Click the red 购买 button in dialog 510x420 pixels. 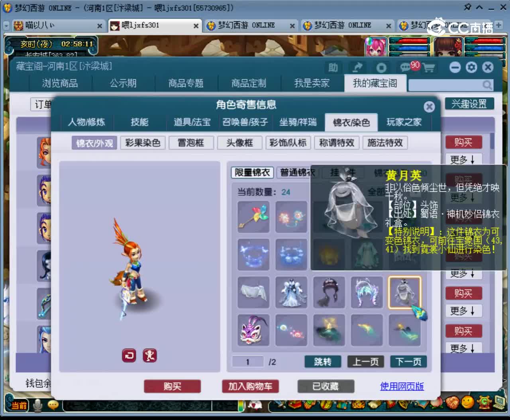pyautogui.click(x=172, y=386)
